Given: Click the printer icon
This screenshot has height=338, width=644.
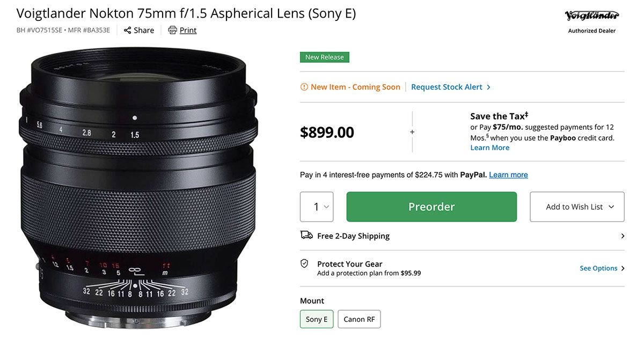Looking at the screenshot, I should pos(172,30).
